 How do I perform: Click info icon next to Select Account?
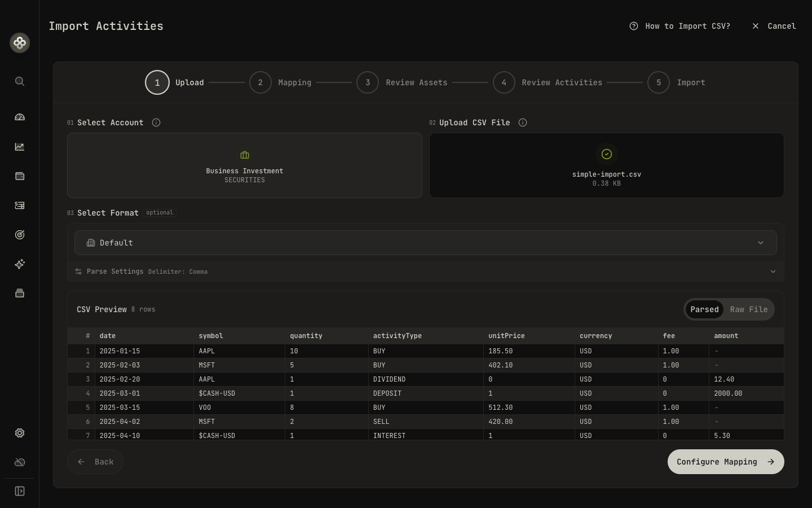[156, 122]
